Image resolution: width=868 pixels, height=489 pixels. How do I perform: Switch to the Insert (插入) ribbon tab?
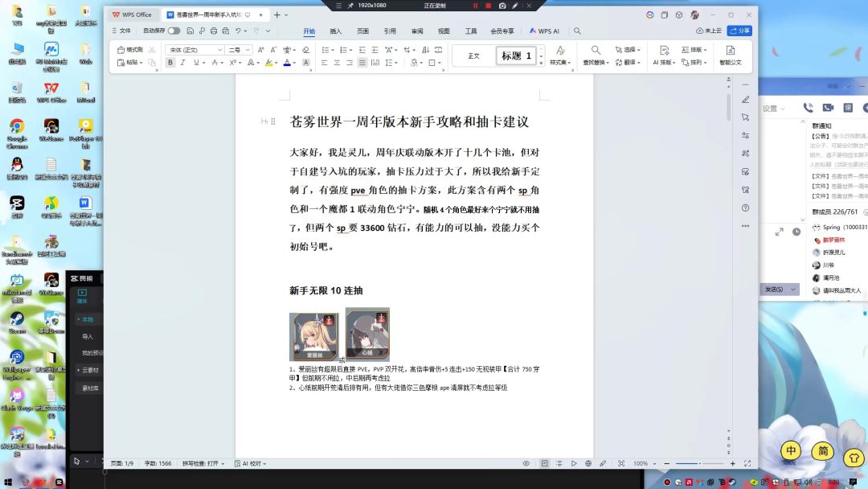click(x=336, y=31)
